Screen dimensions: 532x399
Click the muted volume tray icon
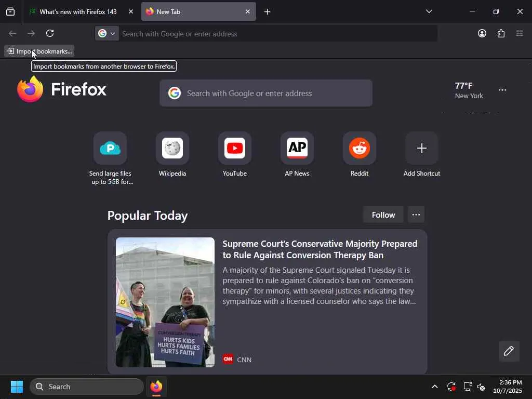(481, 387)
